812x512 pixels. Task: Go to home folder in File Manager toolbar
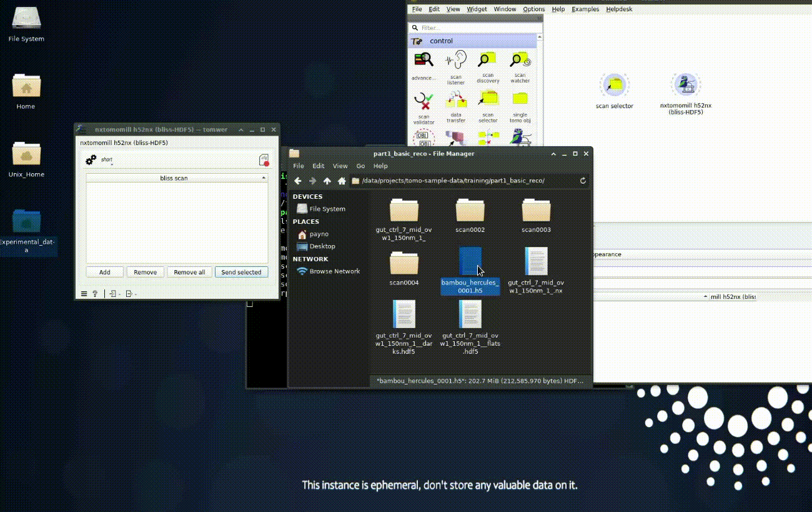[x=342, y=181]
